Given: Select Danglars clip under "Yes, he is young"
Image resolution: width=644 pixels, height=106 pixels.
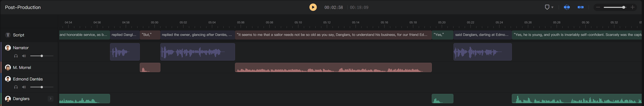Looking at the screenshot, I should [577, 98].
